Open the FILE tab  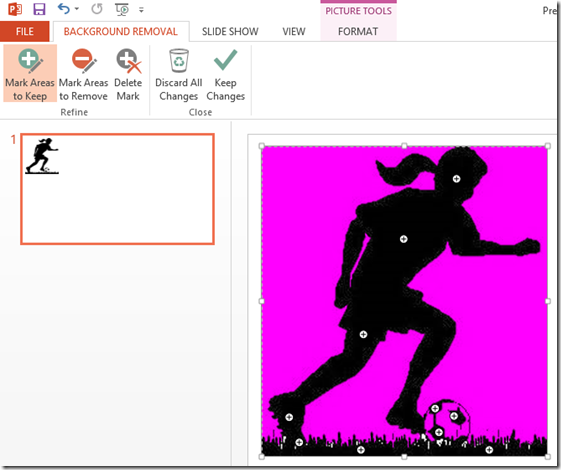point(25,31)
